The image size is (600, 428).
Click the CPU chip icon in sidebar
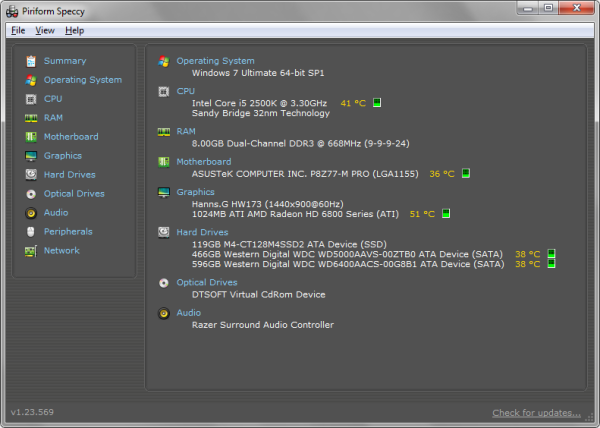(x=31, y=99)
